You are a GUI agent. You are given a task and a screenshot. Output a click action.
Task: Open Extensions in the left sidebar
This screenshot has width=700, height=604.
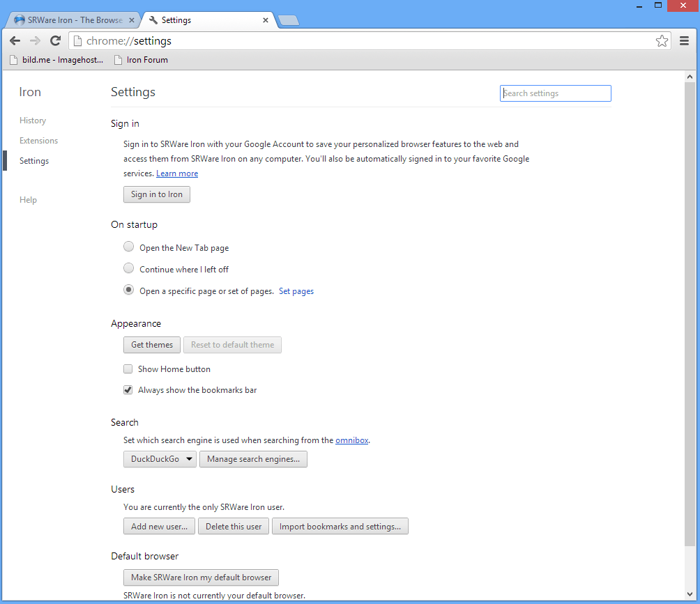click(x=39, y=141)
